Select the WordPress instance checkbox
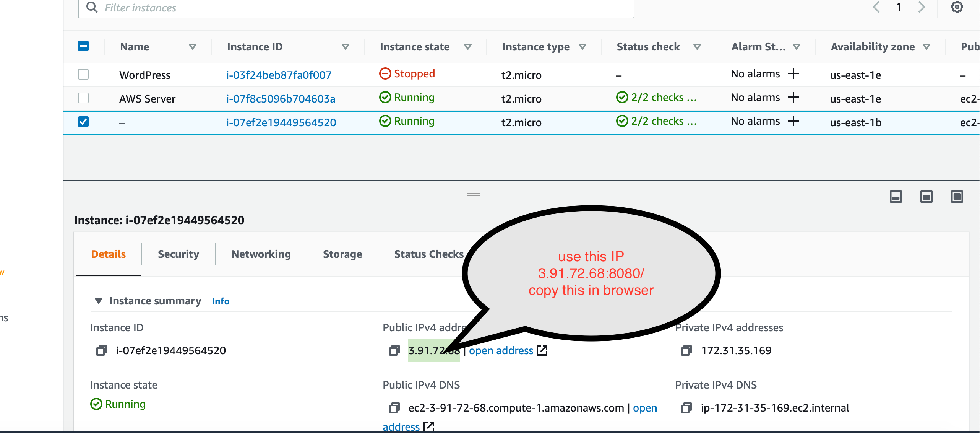980x433 pixels. tap(83, 74)
